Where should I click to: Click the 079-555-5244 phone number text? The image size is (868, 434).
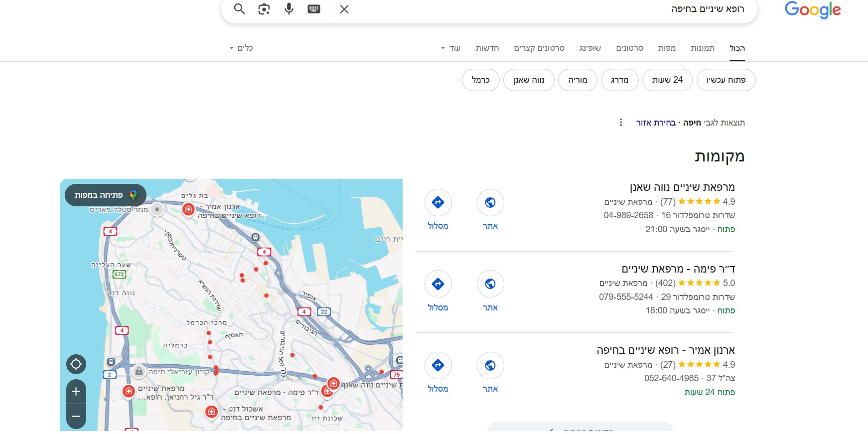coord(626,297)
